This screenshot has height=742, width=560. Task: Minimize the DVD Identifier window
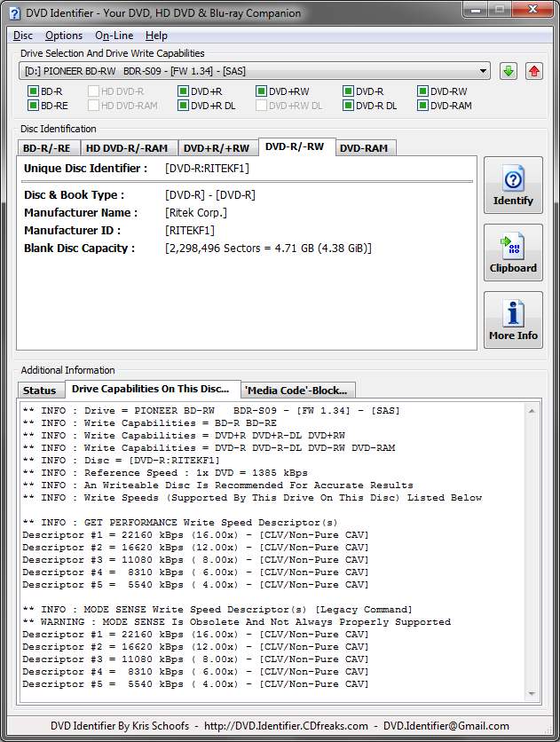pyautogui.click(x=476, y=9)
